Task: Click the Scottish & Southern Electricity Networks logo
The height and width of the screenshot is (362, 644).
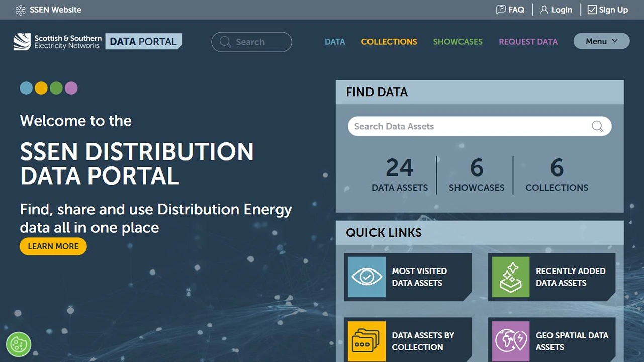Action: [x=57, y=42]
